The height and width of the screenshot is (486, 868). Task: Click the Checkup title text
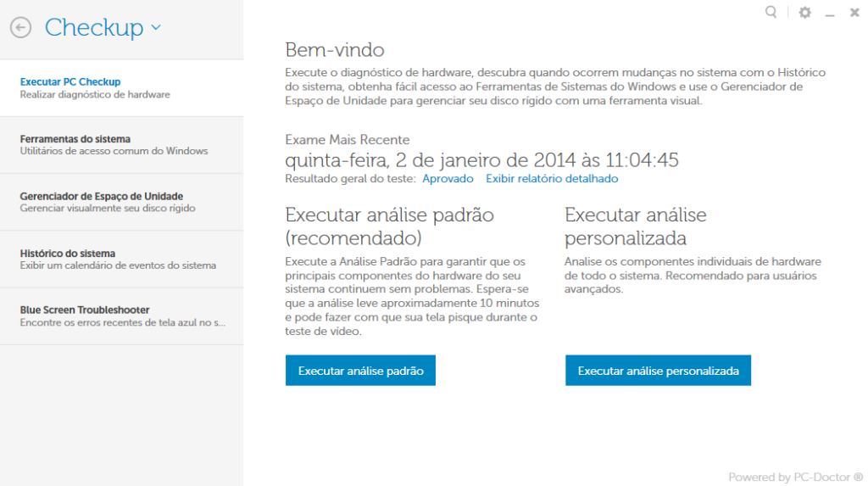(93, 27)
